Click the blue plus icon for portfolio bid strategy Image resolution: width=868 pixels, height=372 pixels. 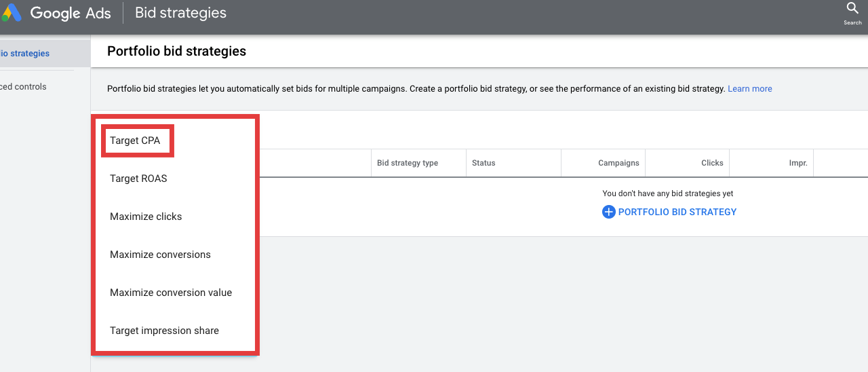[608, 212]
